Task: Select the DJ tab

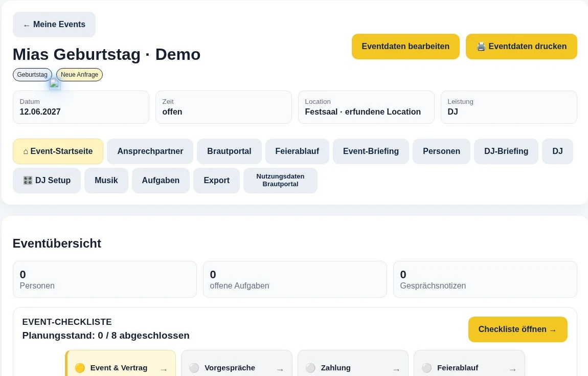Action: click(x=557, y=151)
